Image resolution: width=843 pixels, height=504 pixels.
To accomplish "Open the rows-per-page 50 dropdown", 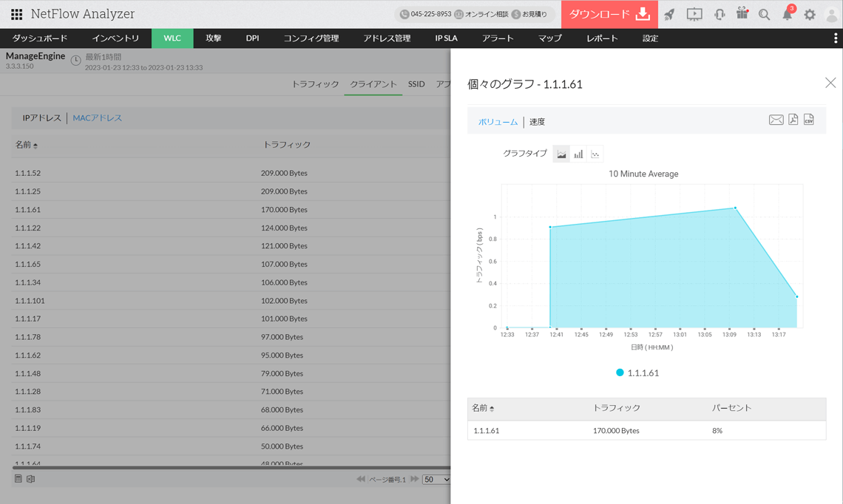I will point(436,480).
